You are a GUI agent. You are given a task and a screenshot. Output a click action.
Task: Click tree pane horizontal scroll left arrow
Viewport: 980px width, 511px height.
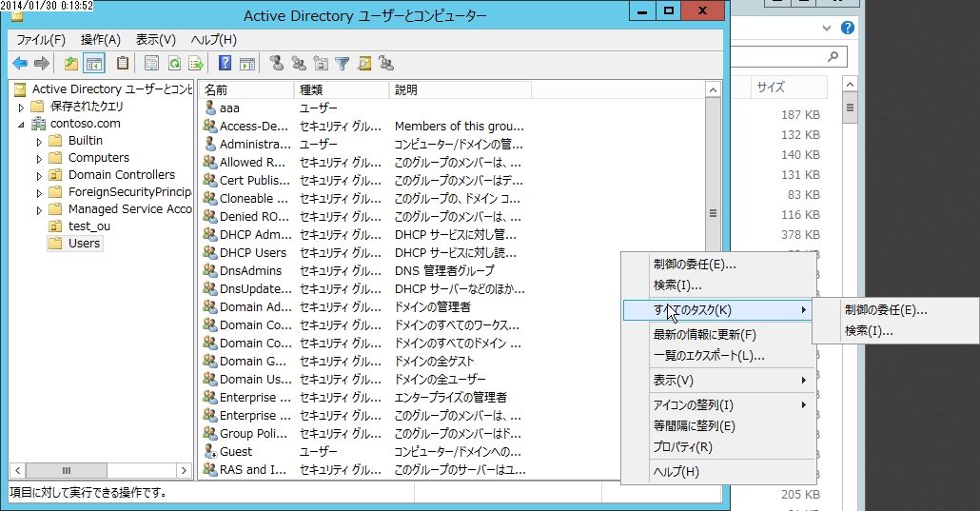tap(17, 470)
